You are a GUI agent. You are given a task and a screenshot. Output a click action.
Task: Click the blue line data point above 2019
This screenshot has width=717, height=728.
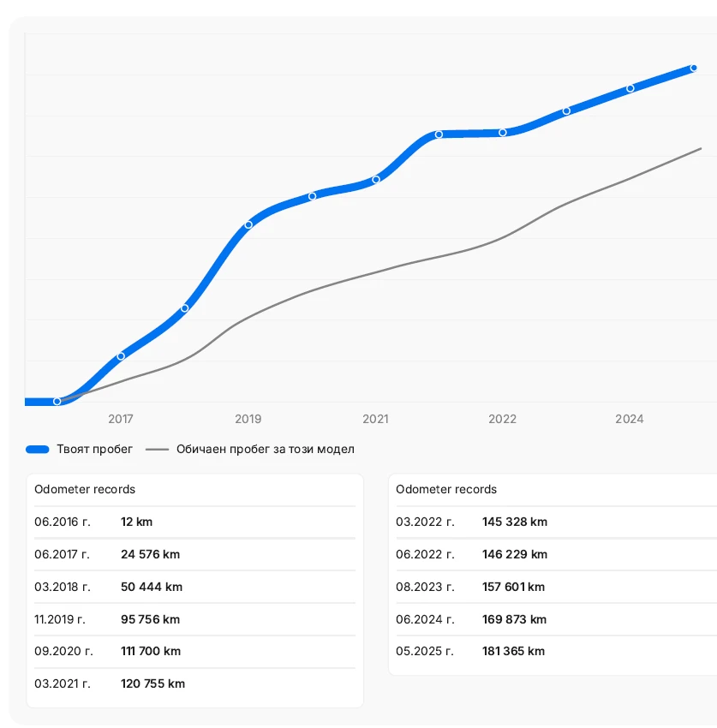click(248, 224)
